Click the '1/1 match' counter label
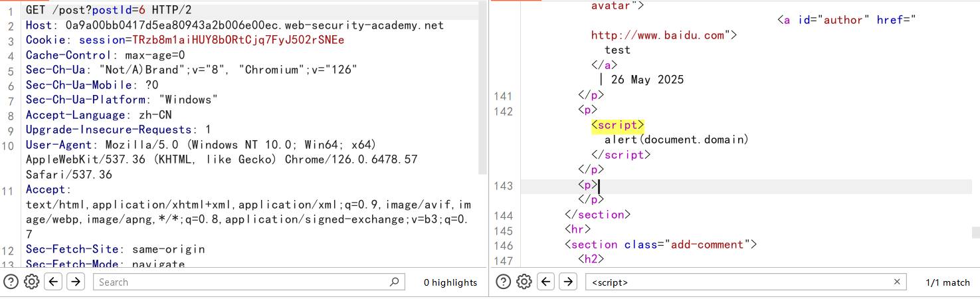 click(947, 282)
